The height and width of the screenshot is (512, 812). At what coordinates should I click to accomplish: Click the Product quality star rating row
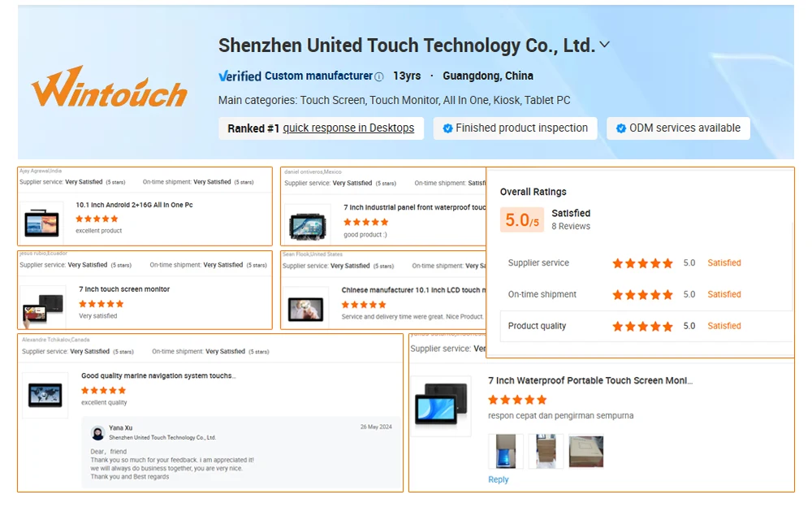646,326
